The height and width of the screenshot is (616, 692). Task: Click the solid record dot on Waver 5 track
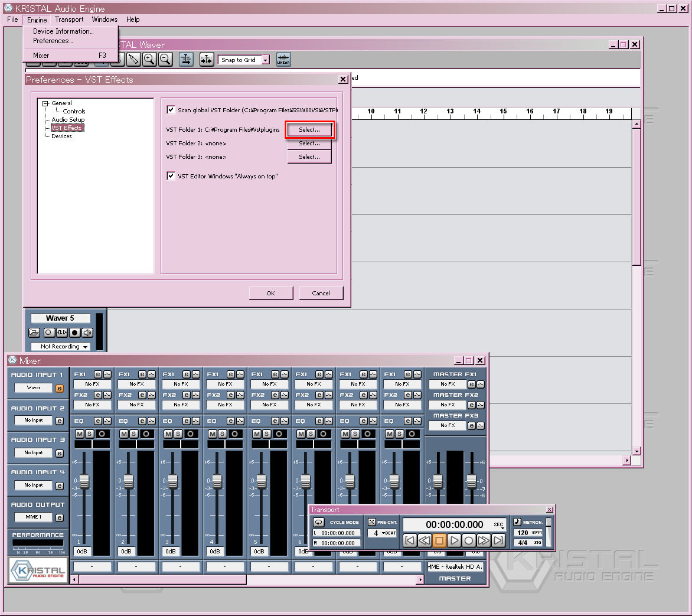click(74, 333)
